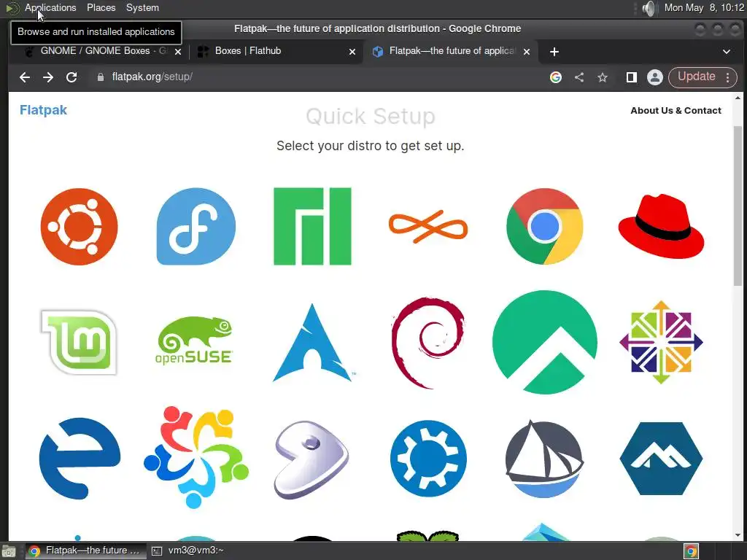Toggle Chrome side panel
The image size is (747, 560).
click(x=632, y=77)
